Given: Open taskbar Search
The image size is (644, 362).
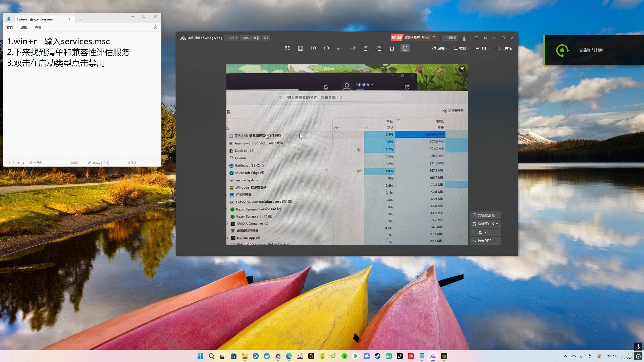Looking at the screenshot, I should (x=211, y=356).
